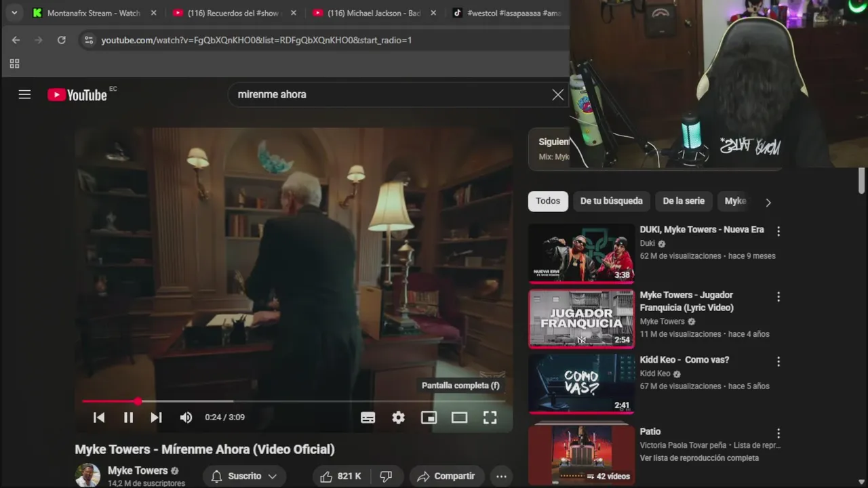Viewport: 868px width, 488px height.
Task: Pause the Myke Towers video
Action: pyautogui.click(x=128, y=418)
